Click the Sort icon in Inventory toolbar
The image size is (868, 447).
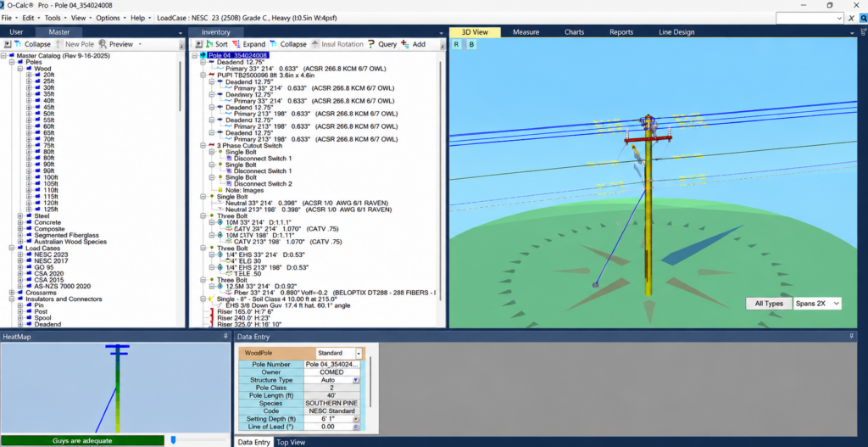209,44
